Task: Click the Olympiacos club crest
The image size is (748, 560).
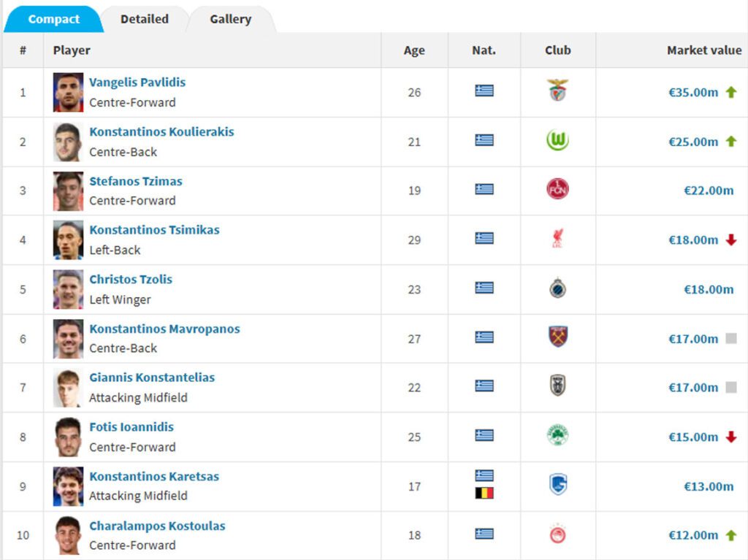Action: tap(557, 534)
